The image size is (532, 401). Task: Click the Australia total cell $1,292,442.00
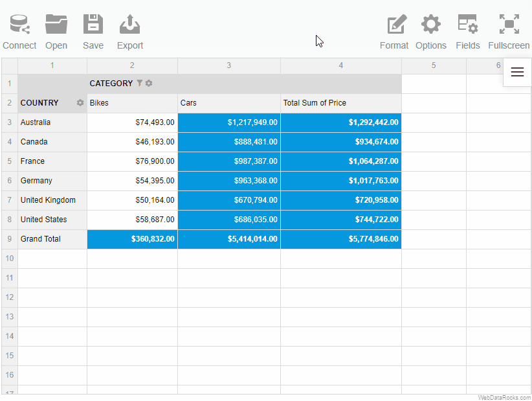pyautogui.click(x=341, y=122)
